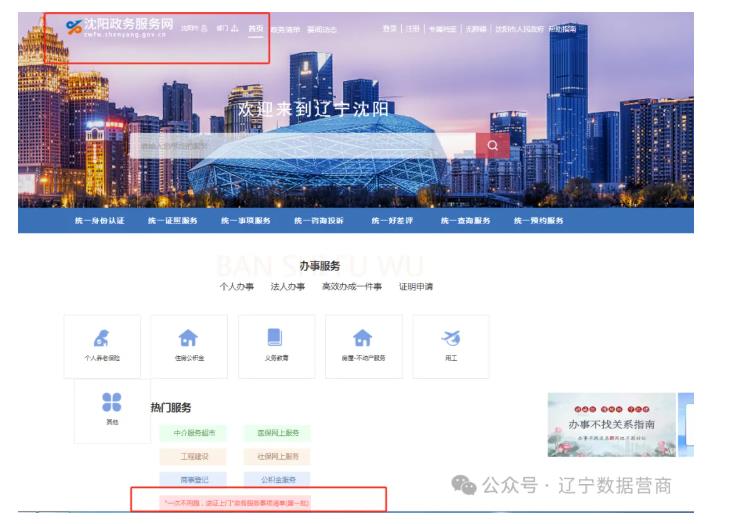Switch to 个人办事 tab

237,287
